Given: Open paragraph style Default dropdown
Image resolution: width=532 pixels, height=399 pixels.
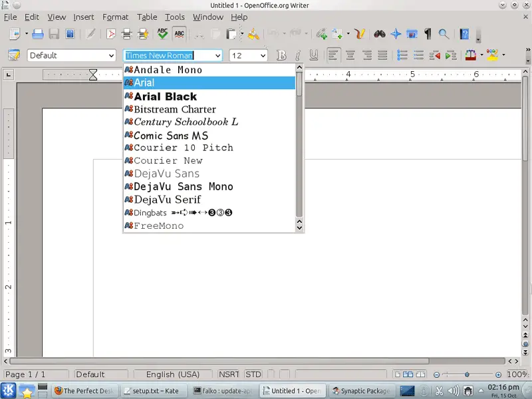Looking at the screenshot, I should coord(111,56).
